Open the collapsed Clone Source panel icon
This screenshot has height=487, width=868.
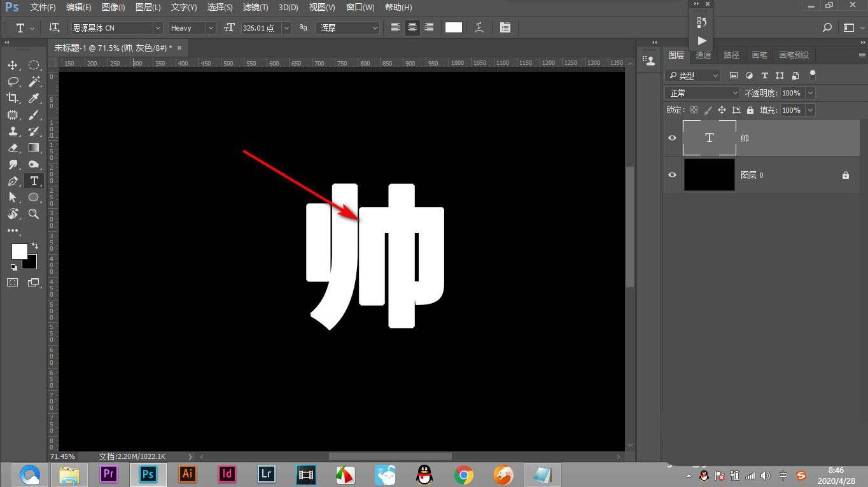coord(650,60)
